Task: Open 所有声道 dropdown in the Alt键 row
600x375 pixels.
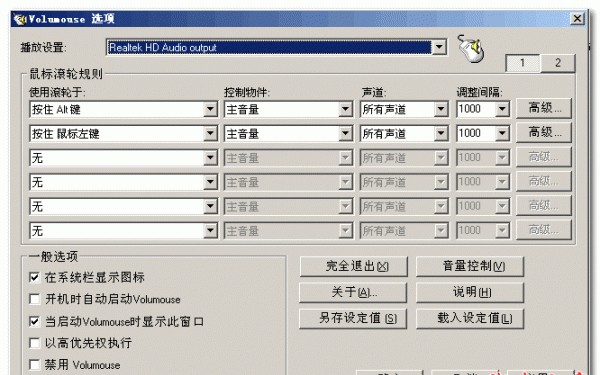Action: click(x=441, y=109)
